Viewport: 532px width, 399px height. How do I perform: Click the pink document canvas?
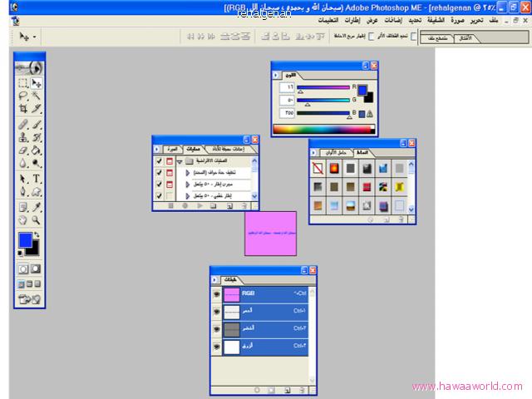pyautogui.click(x=270, y=233)
